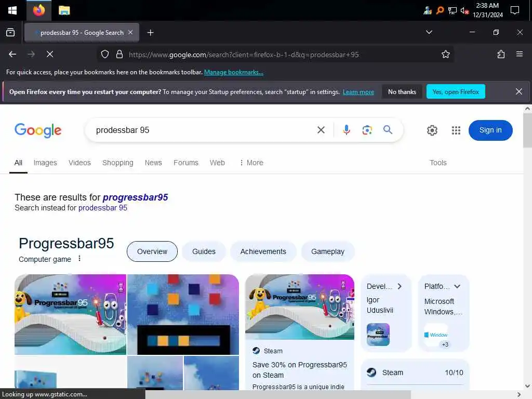Click the Sign in button

coord(490,130)
